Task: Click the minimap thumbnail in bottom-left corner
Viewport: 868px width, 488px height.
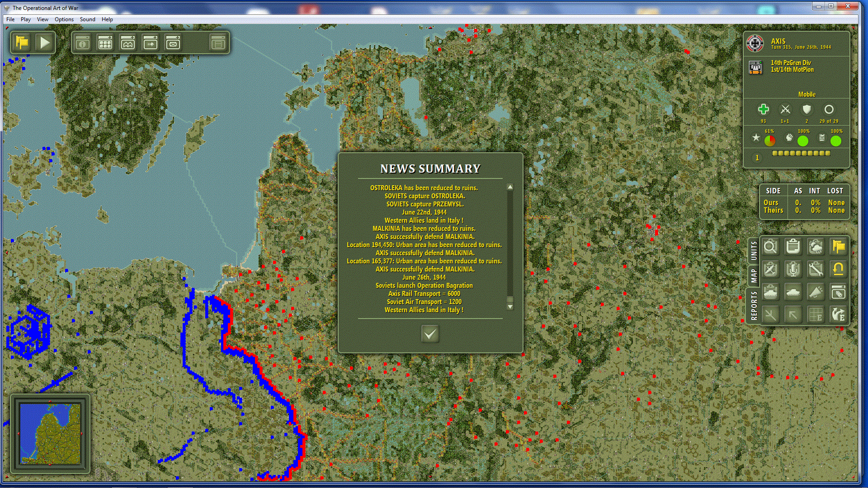Action: click(x=50, y=434)
